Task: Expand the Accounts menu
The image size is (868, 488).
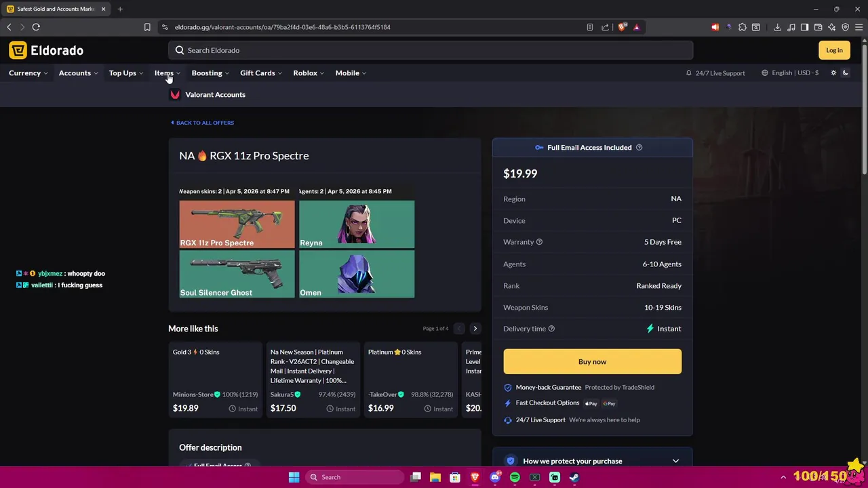Action: click(79, 73)
